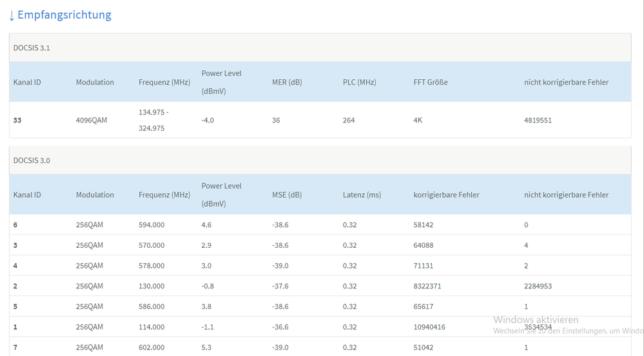This screenshot has width=644, height=356.
Task: Click the PLC (MHz) column header
Action: tap(359, 82)
